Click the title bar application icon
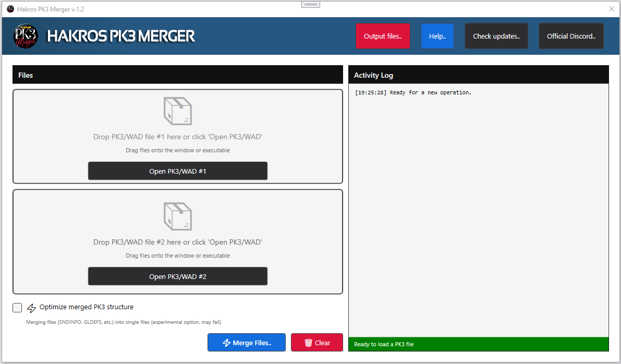The height and width of the screenshot is (364, 621). (10, 9)
